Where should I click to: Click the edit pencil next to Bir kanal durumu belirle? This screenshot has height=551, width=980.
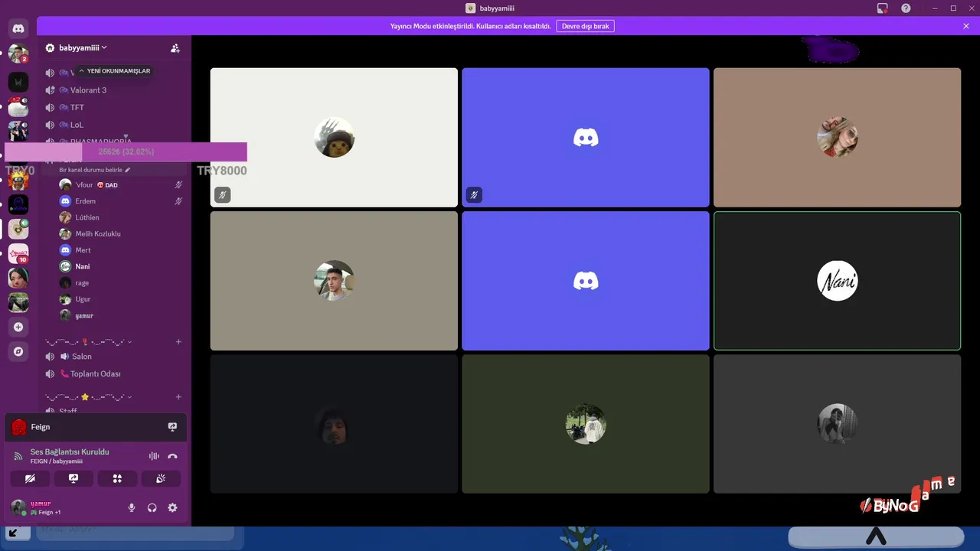(128, 170)
